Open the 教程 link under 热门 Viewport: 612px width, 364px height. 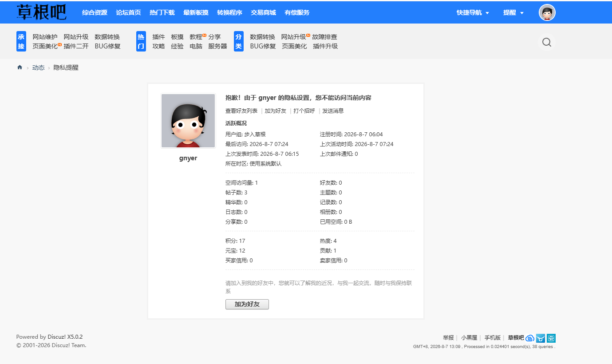[196, 37]
